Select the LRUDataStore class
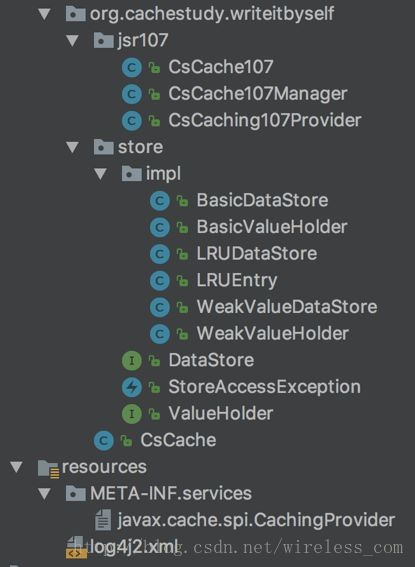 coord(257,254)
